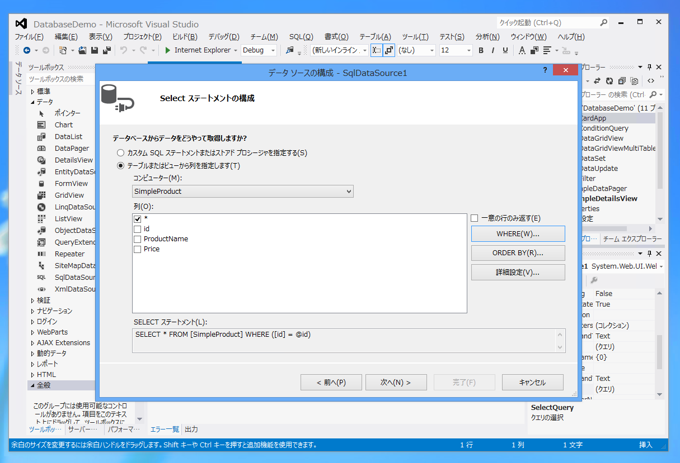The height and width of the screenshot is (463, 680).
Task: Click the ORDER BY(R)... button
Action: pyautogui.click(x=518, y=253)
